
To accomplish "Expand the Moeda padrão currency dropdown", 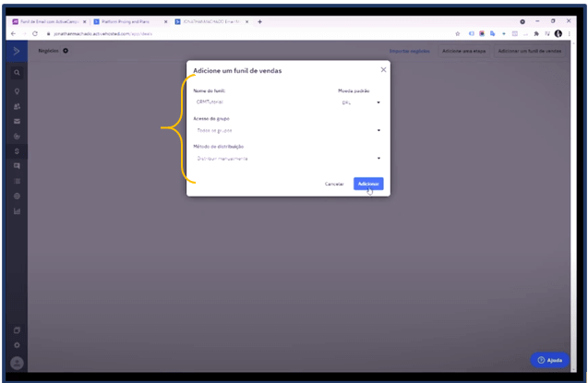I will click(x=359, y=102).
